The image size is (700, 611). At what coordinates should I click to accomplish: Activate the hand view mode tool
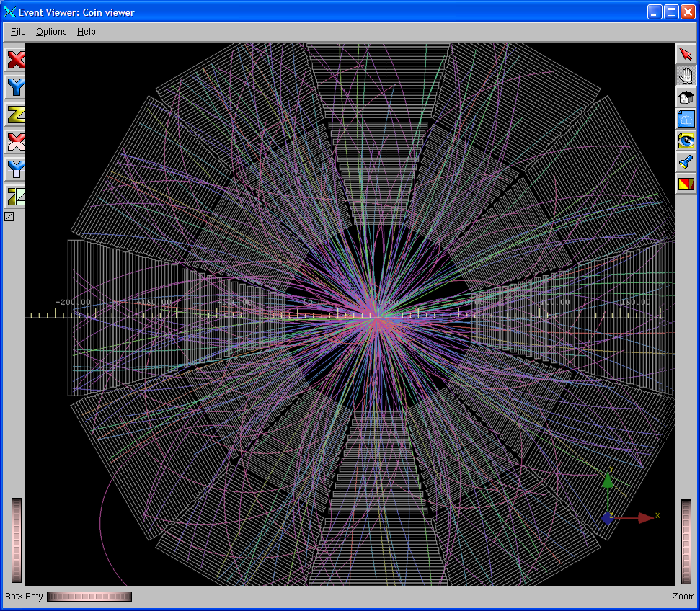[x=686, y=76]
